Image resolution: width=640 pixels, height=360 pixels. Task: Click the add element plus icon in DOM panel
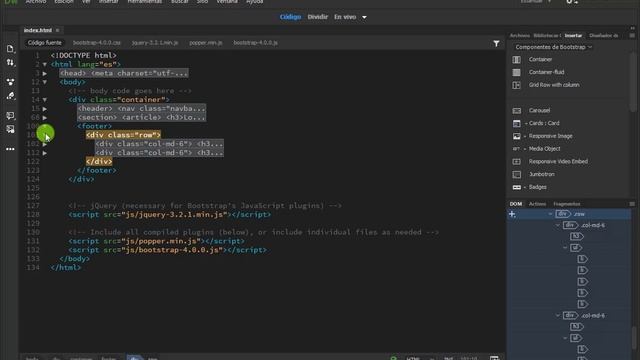(x=512, y=214)
